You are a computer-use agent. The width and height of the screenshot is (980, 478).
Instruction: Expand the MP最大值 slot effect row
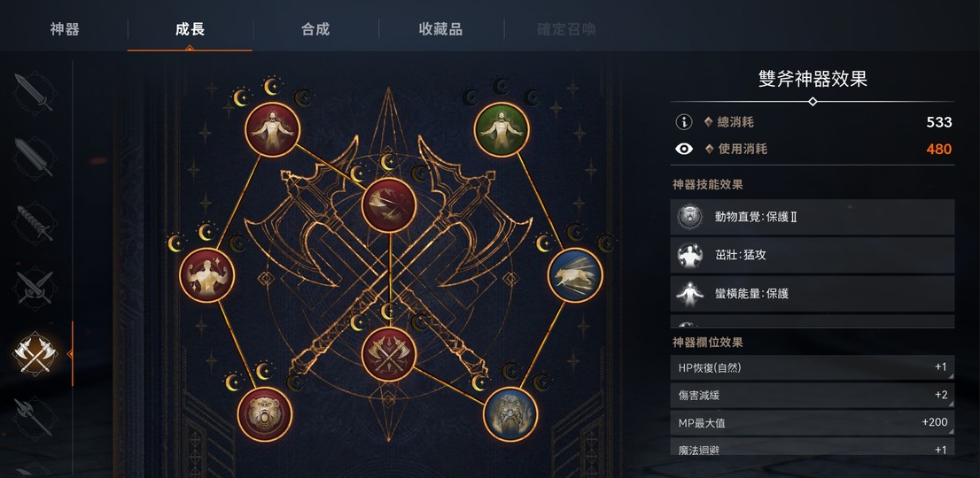coord(812,422)
